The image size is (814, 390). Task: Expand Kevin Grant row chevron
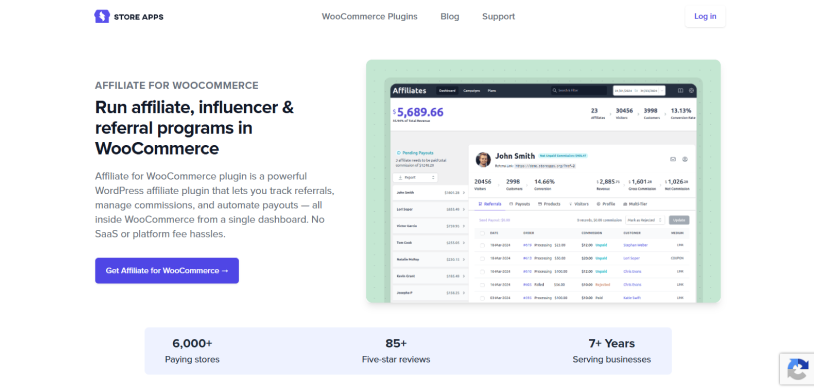point(464,276)
